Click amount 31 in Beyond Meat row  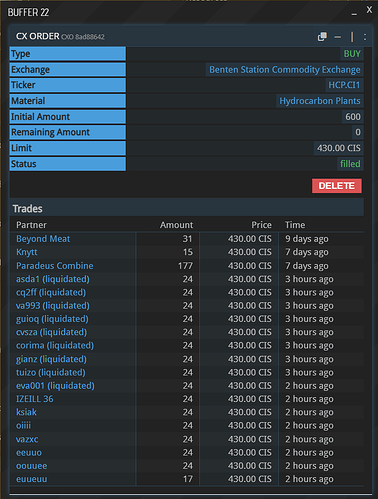[187, 239]
